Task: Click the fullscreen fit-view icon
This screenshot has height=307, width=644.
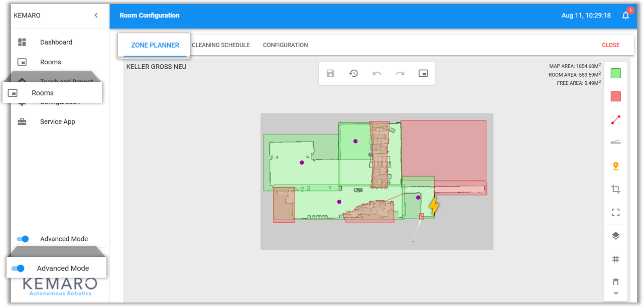Action: point(616,212)
